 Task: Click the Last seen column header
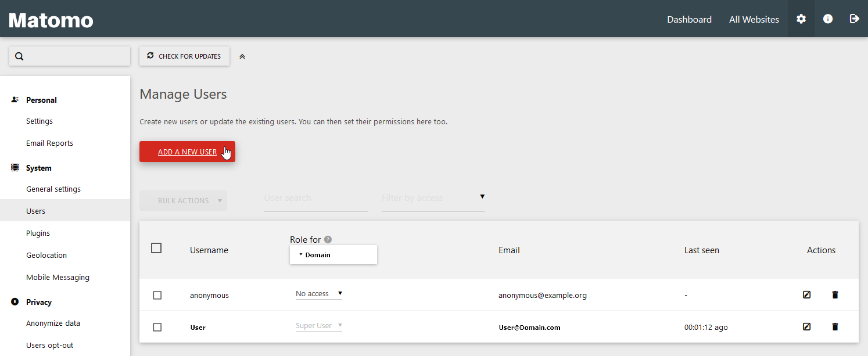click(702, 250)
